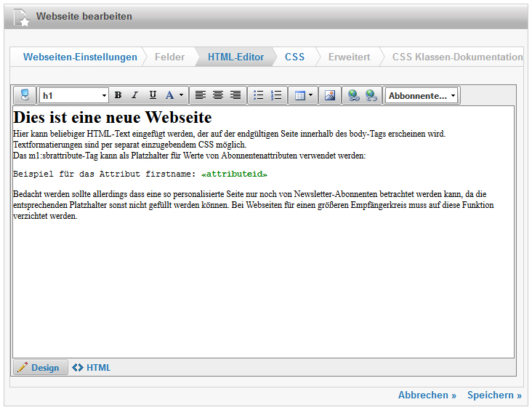Insert a hyperlink
The image size is (532, 410).
[x=354, y=95]
